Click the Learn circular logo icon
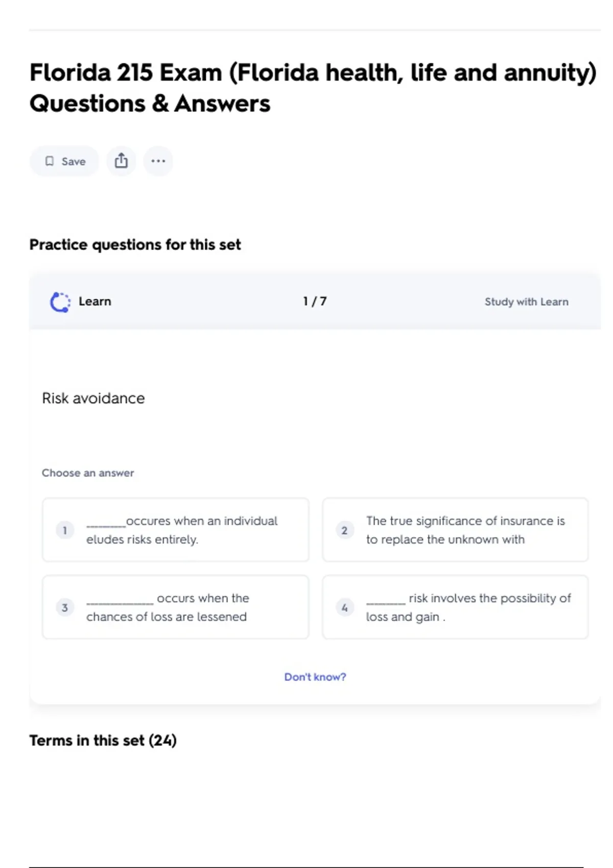 [x=60, y=302]
